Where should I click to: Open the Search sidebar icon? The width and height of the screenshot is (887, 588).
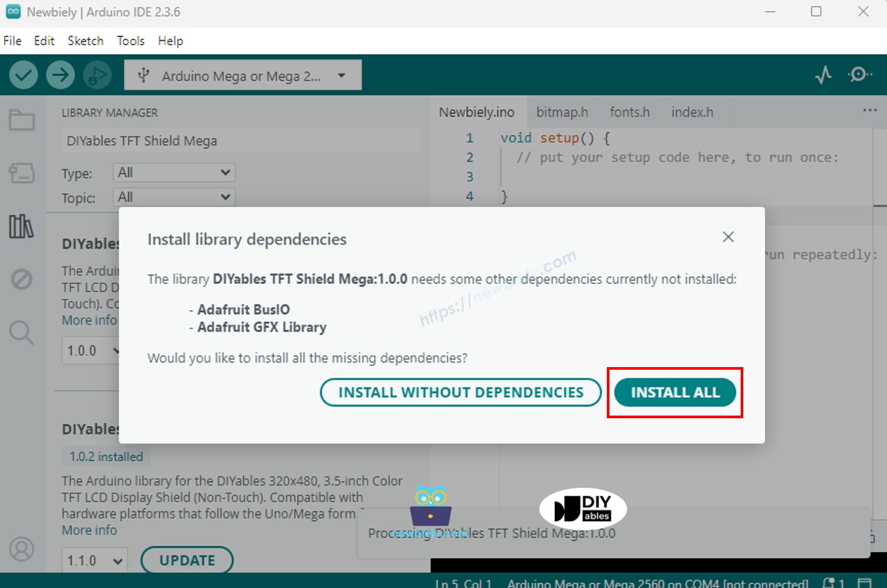[21, 333]
